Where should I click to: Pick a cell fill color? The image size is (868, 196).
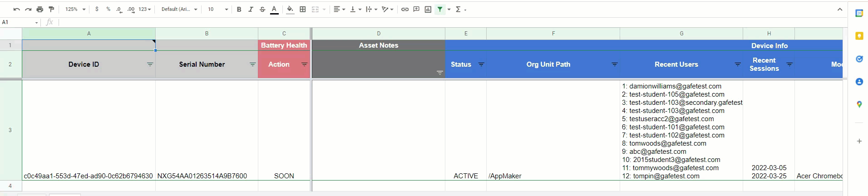[x=290, y=9]
